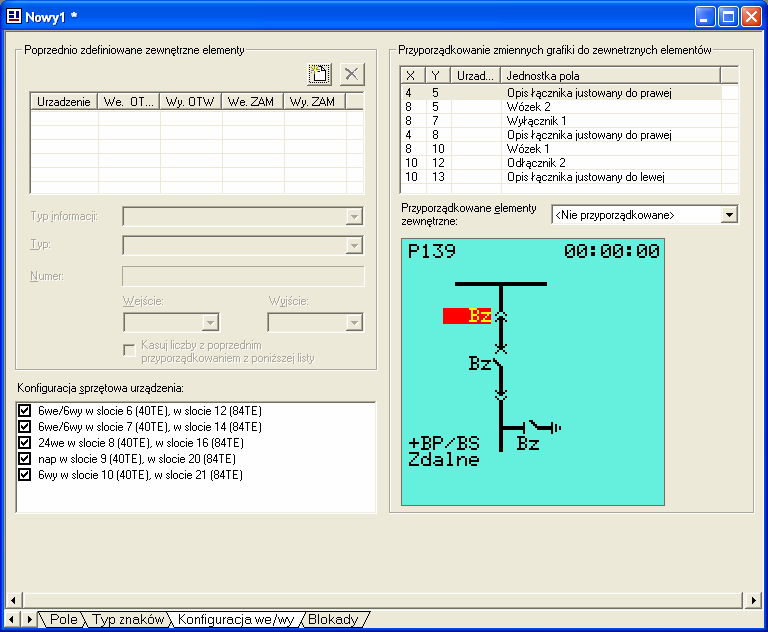The image size is (768, 632).
Task: Click the Wy. ZAM column header
Action: [314, 101]
